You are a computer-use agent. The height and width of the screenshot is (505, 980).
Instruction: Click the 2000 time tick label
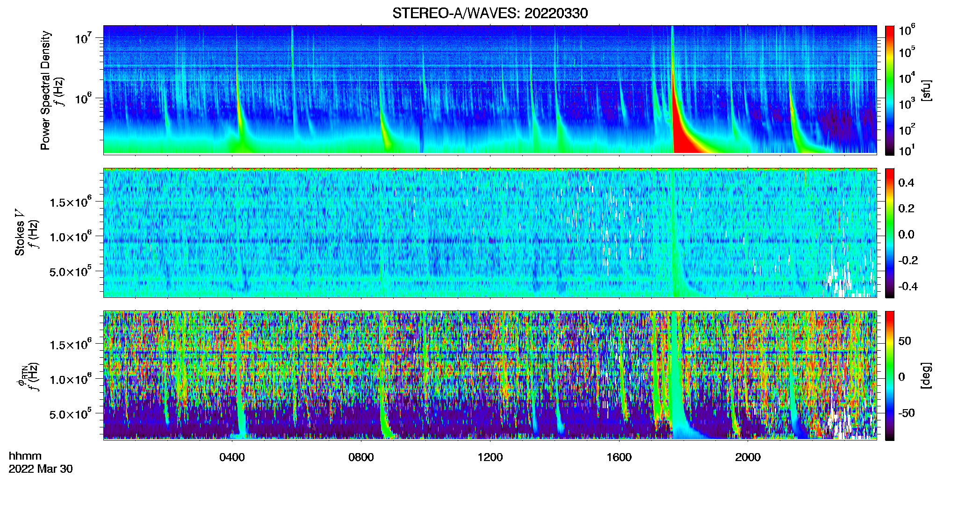tap(748, 457)
